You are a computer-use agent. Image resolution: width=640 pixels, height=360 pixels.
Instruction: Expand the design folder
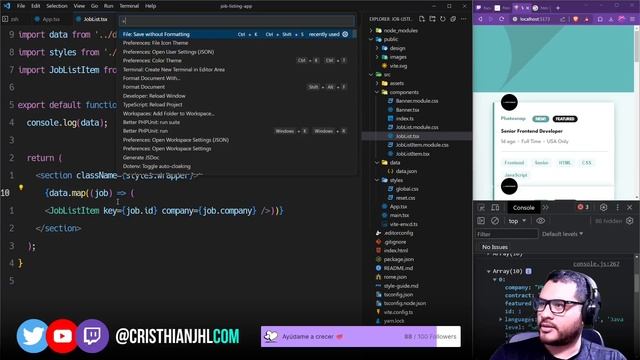click(x=377, y=48)
